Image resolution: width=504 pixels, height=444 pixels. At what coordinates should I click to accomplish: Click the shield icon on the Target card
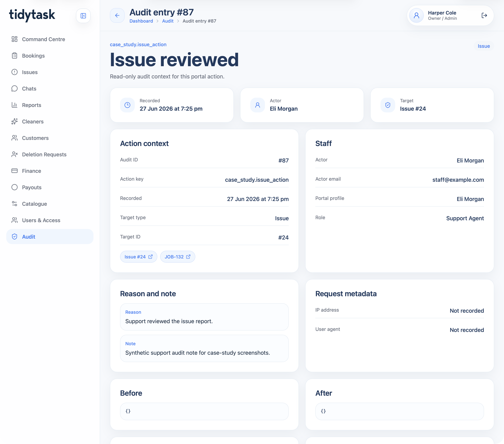(x=388, y=105)
